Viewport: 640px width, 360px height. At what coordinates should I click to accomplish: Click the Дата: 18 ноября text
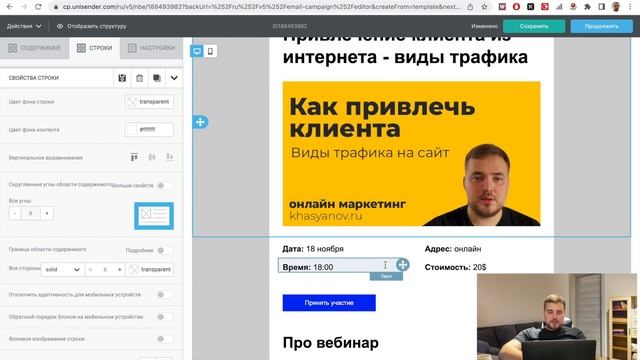point(313,249)
